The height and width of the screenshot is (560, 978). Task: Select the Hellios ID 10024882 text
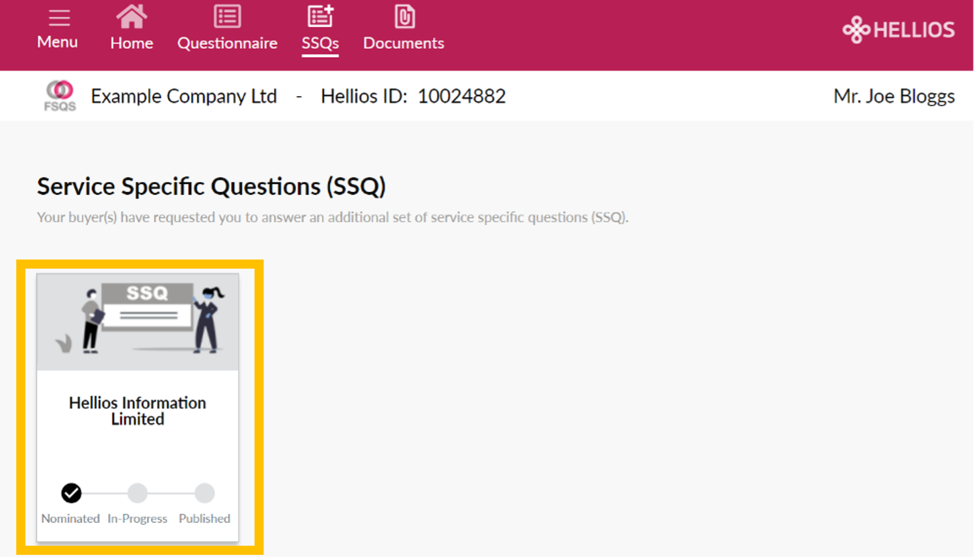413,96
